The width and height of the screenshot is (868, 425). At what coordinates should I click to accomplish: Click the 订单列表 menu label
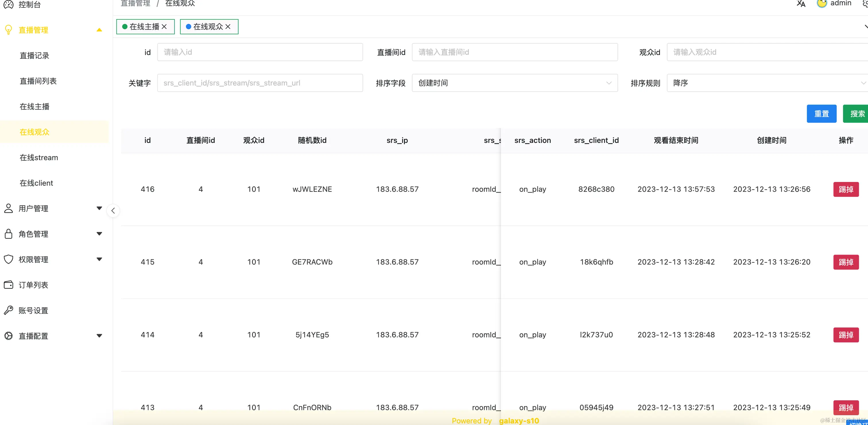(33, 285)
